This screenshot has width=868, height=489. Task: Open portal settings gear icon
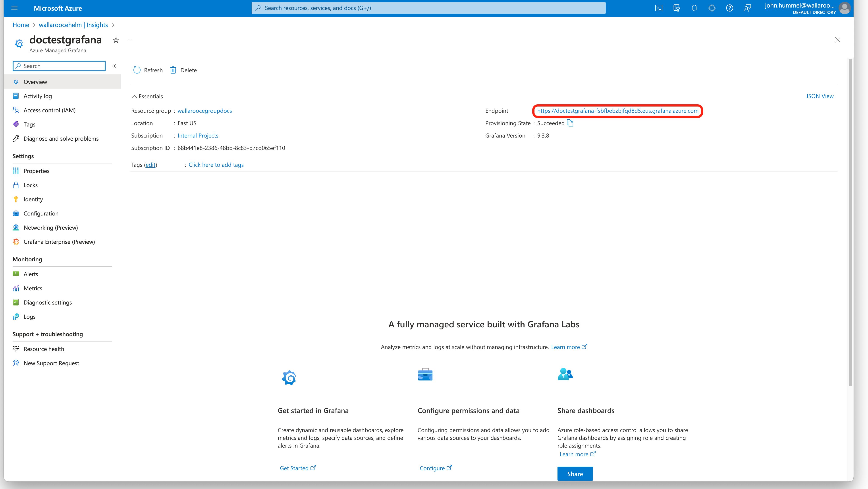712,8
